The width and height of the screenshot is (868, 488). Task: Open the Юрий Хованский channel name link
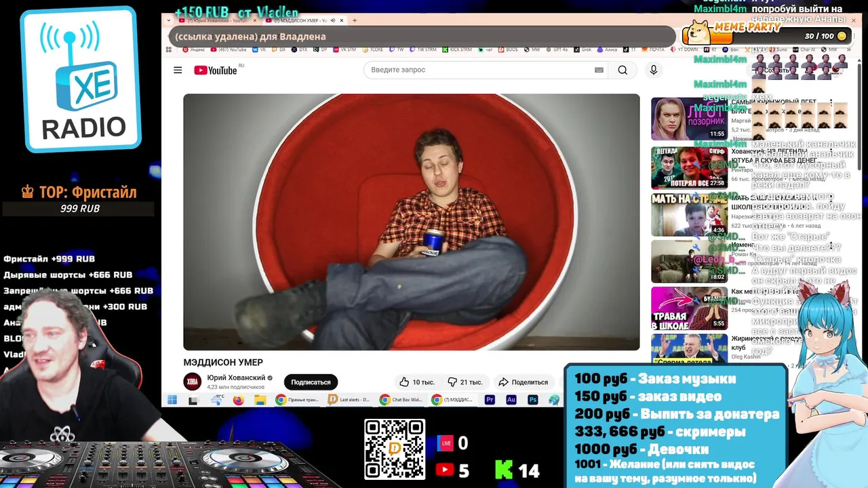[236, 378]
